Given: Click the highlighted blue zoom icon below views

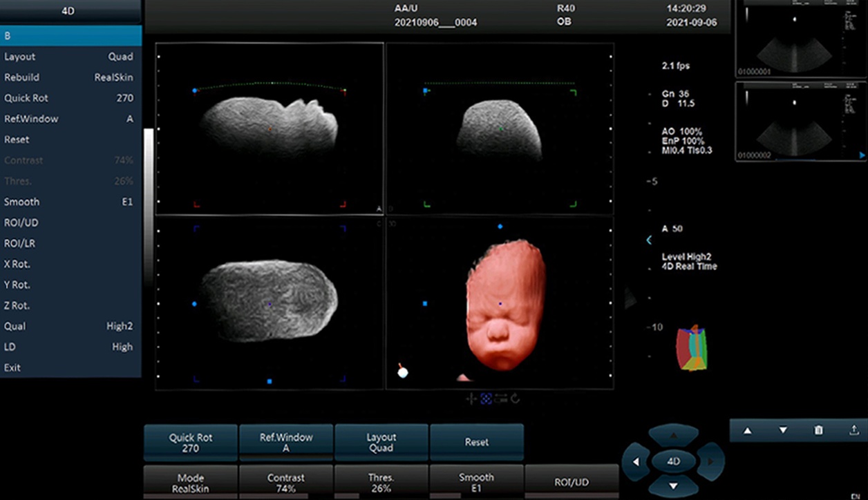Looking at the screenshot, I should pyautogui.click(x=486, y=398).
